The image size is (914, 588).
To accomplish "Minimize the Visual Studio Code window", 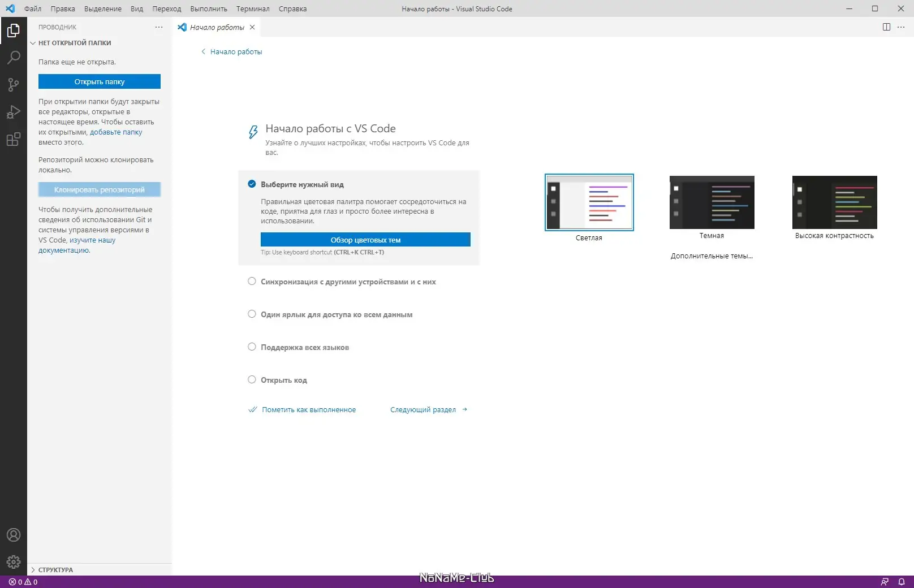I will pos(849,8).
